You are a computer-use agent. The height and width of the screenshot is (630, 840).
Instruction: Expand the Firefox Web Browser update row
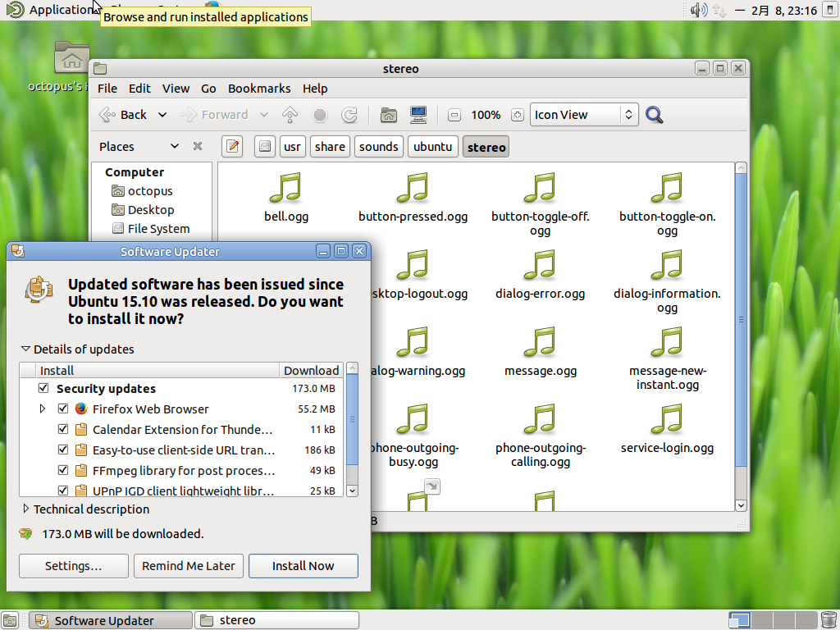(x=43, y=409)
